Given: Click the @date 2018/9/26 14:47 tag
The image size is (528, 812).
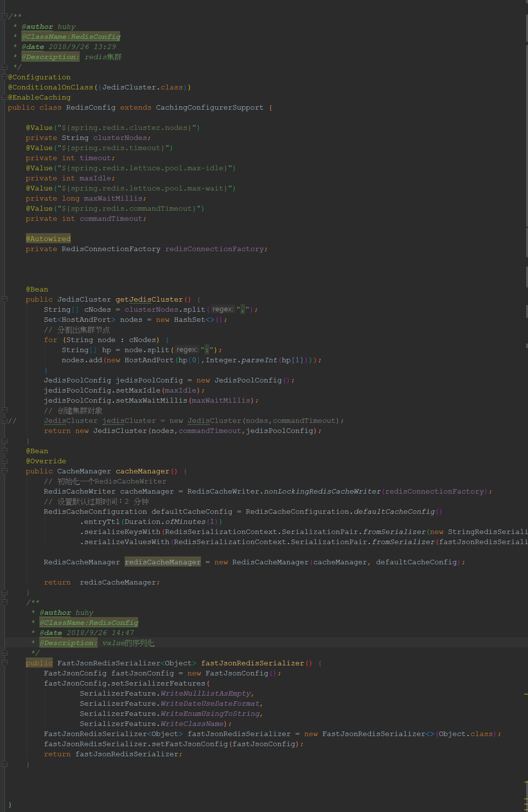Looking at the screenshot, I should (87, 633).
